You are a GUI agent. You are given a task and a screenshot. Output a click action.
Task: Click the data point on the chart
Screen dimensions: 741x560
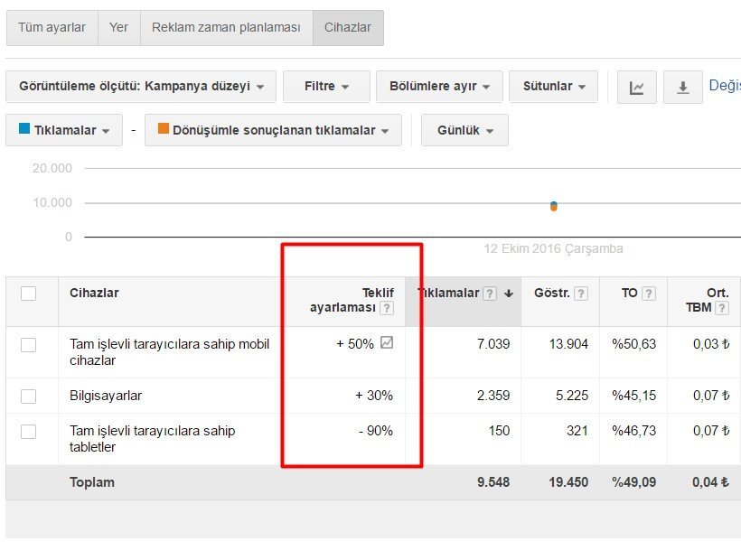(x=553, y=206)
